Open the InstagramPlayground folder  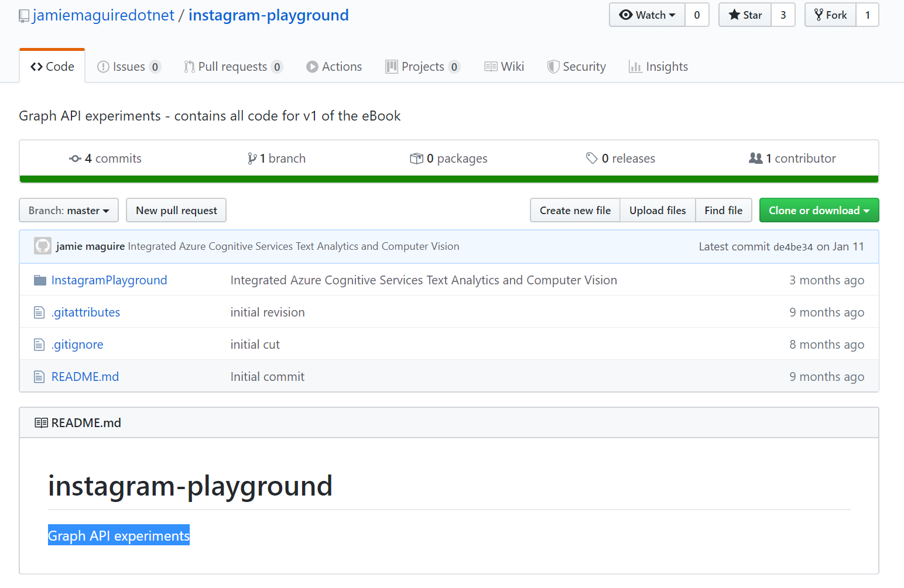(x=109, y=280)
